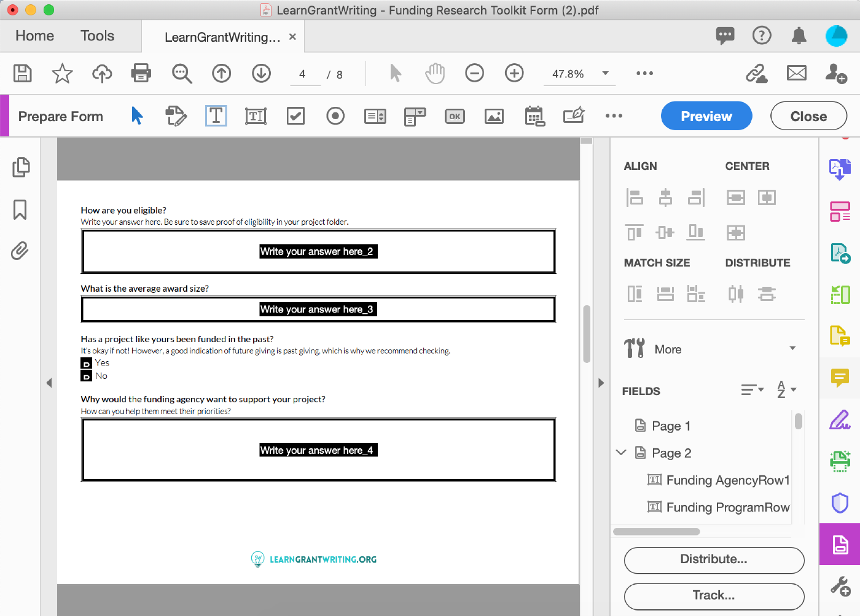Open the zoom percentage dropdown
Viewport: 860px width, 616px height.
(x=605, y=74)
